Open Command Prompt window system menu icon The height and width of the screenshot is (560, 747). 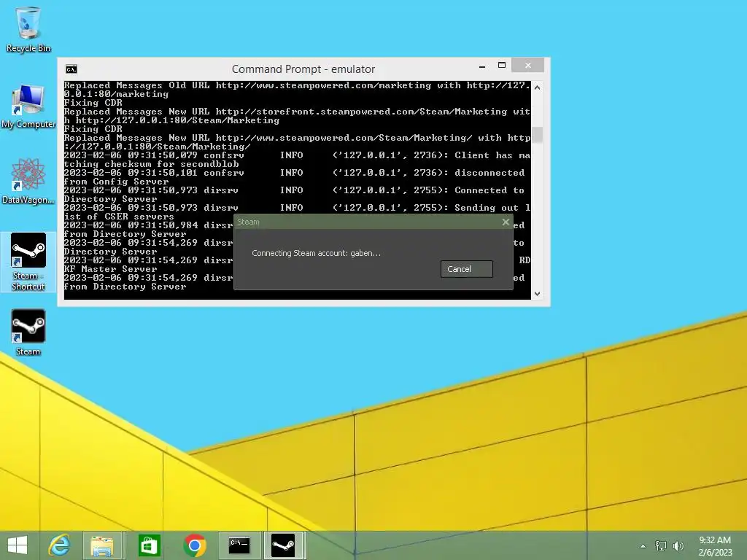click(71, 69)
